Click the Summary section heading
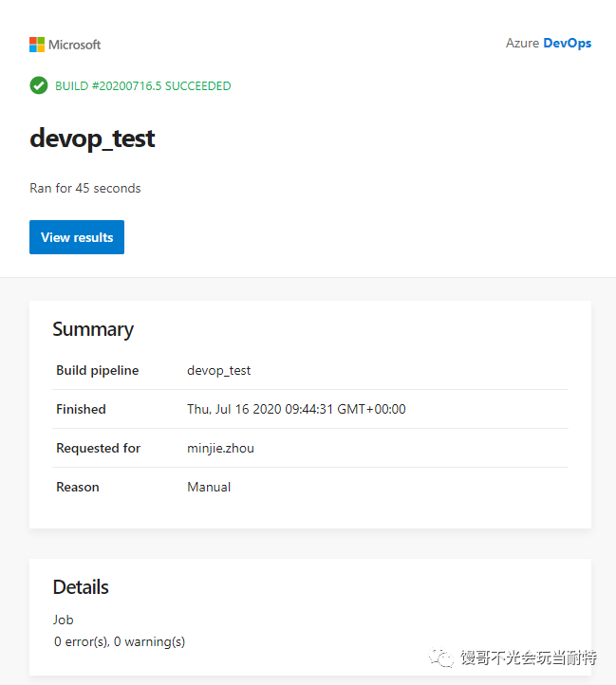 tap(93, 329)
